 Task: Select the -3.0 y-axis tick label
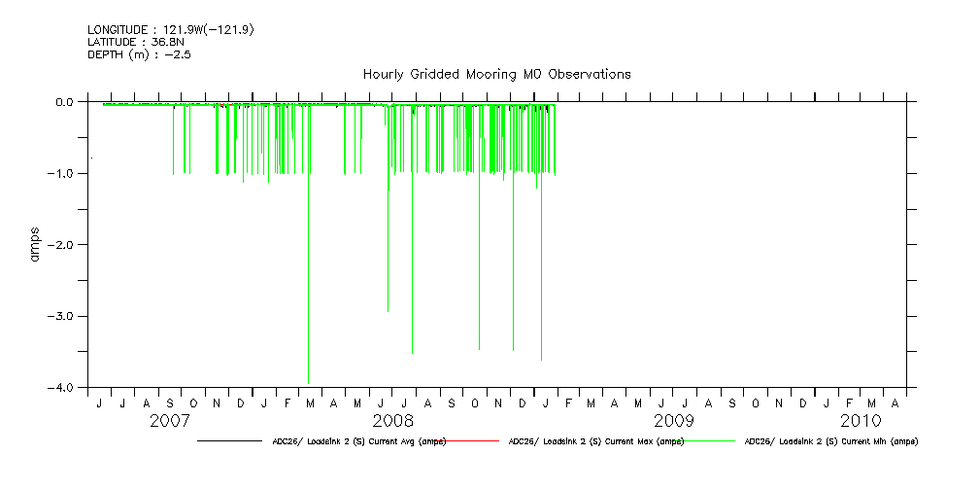click(x=62, y=316)
